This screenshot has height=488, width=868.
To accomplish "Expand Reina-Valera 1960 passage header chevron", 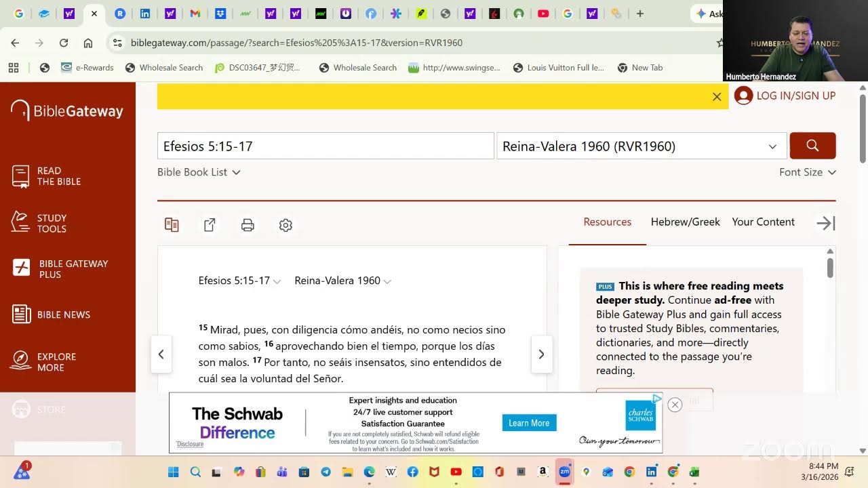I will pyautogui.click(x=387, y=282).
